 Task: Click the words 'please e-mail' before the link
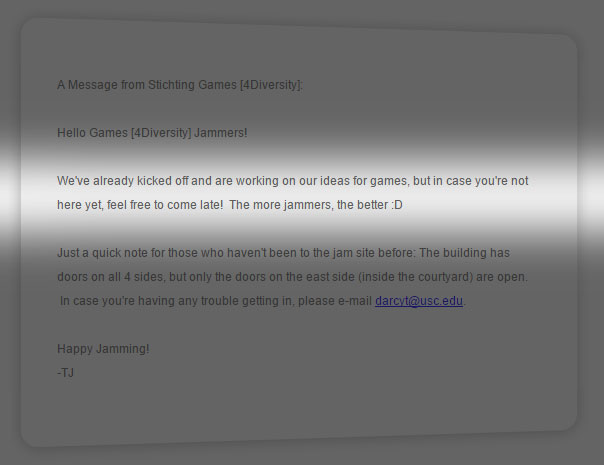335,301
